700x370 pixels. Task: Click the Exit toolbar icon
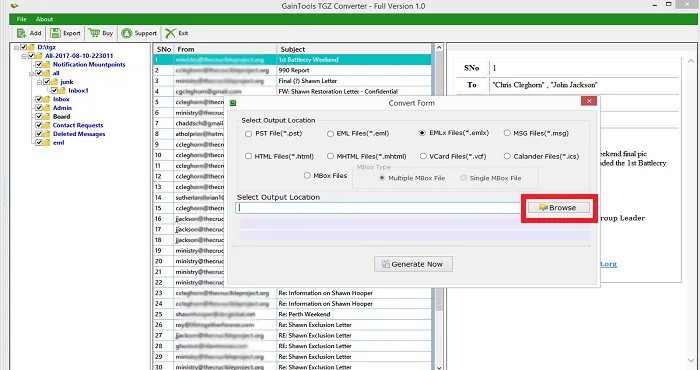(171, 33)
